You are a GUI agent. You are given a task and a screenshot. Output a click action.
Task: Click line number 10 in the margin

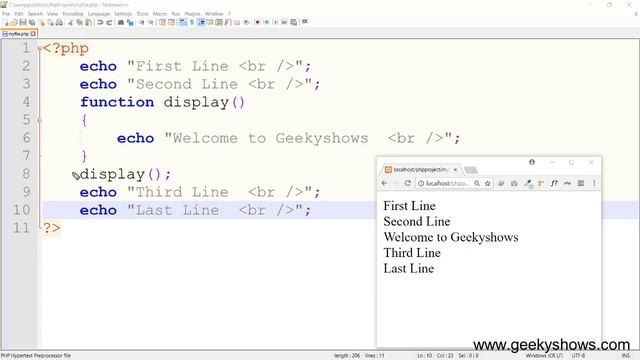[21, 210]
